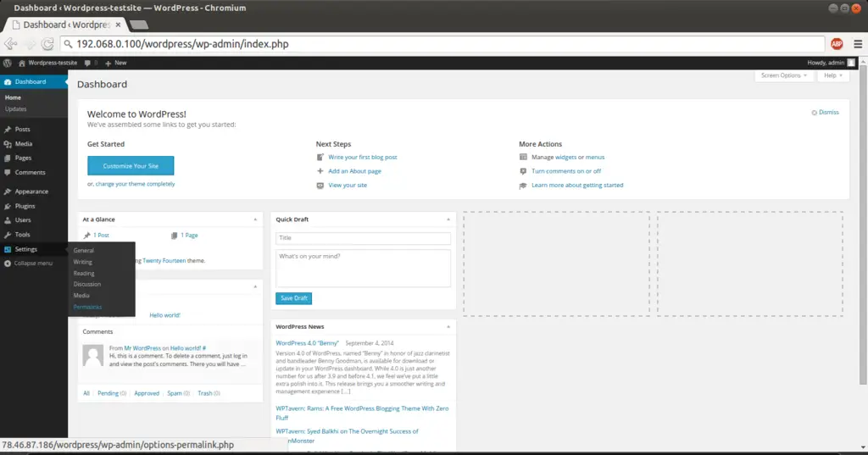Screen dimensions: 868x455
Task: Click Customize Your Site button
Action: click(131, 166)
